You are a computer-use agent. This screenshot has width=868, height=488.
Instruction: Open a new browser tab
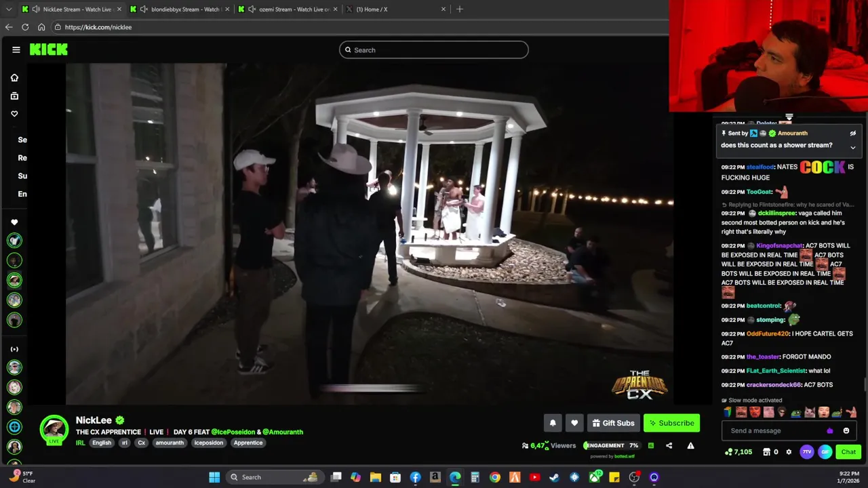[460, 9]
